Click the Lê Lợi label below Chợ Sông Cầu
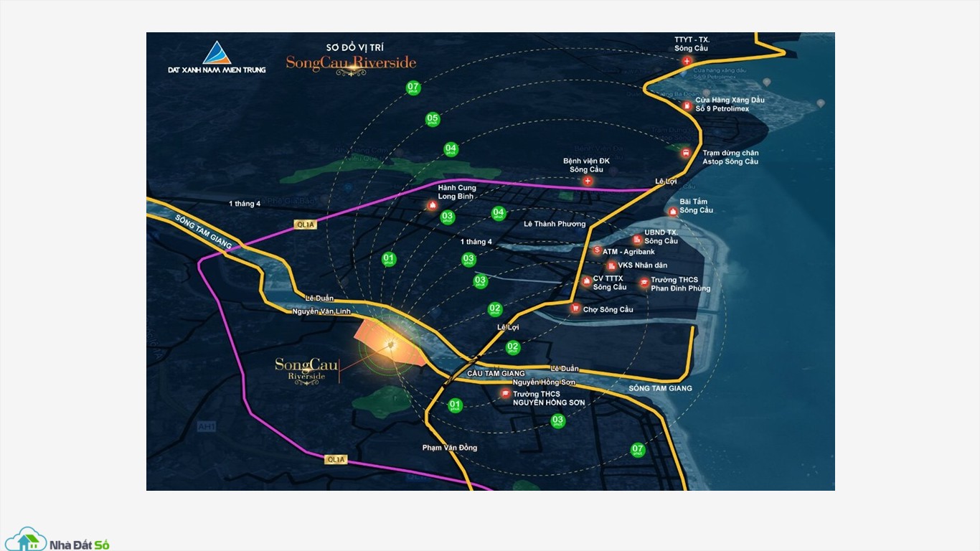The height and width of the screenshot is (551, 980). point(508,327)
